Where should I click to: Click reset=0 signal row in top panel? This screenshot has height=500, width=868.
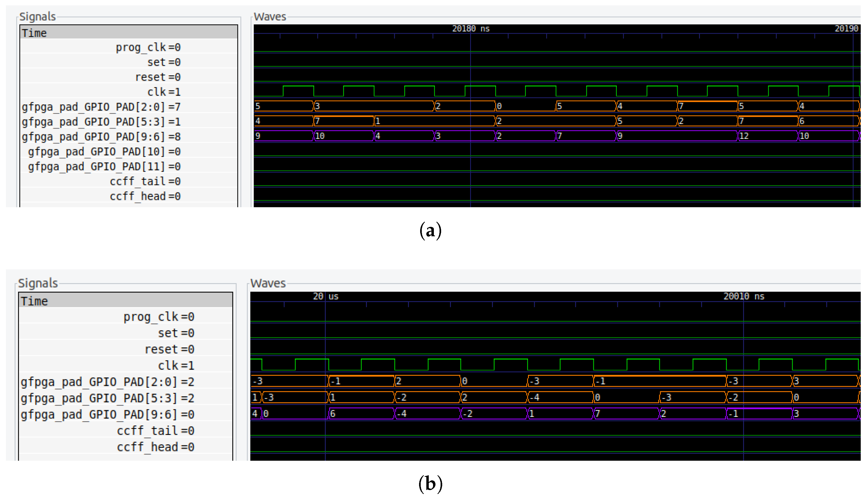click(x=158, y=77)
